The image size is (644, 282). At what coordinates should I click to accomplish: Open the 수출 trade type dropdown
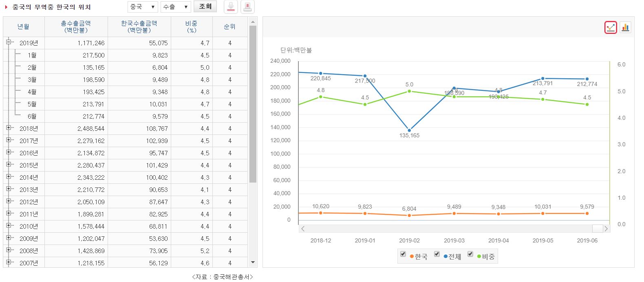[x=176, y=7]
